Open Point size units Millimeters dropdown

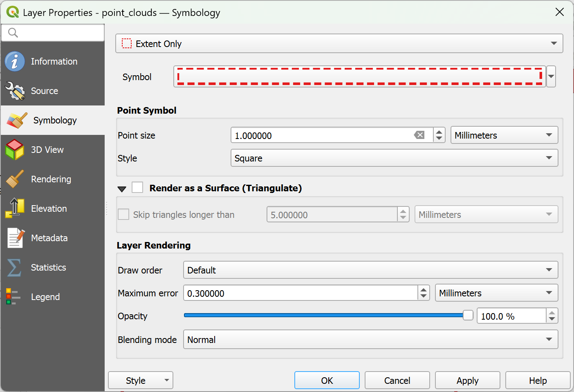click(x=504, y=135)
